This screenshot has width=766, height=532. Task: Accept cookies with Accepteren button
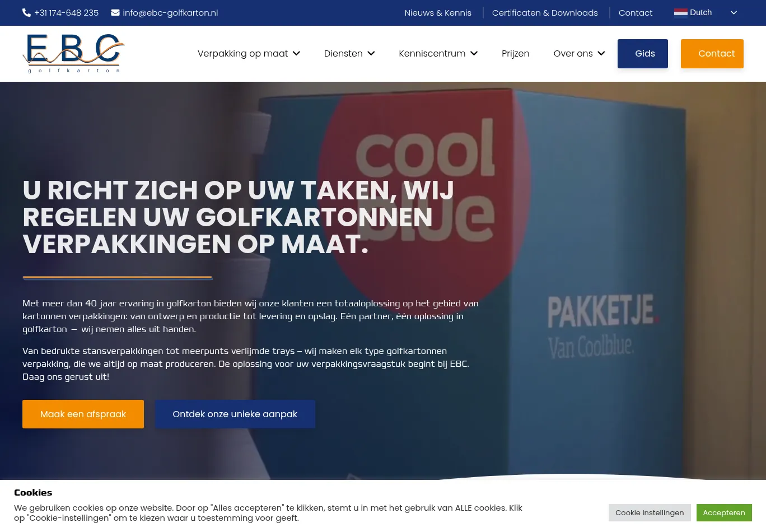click(x=724, y=512)
